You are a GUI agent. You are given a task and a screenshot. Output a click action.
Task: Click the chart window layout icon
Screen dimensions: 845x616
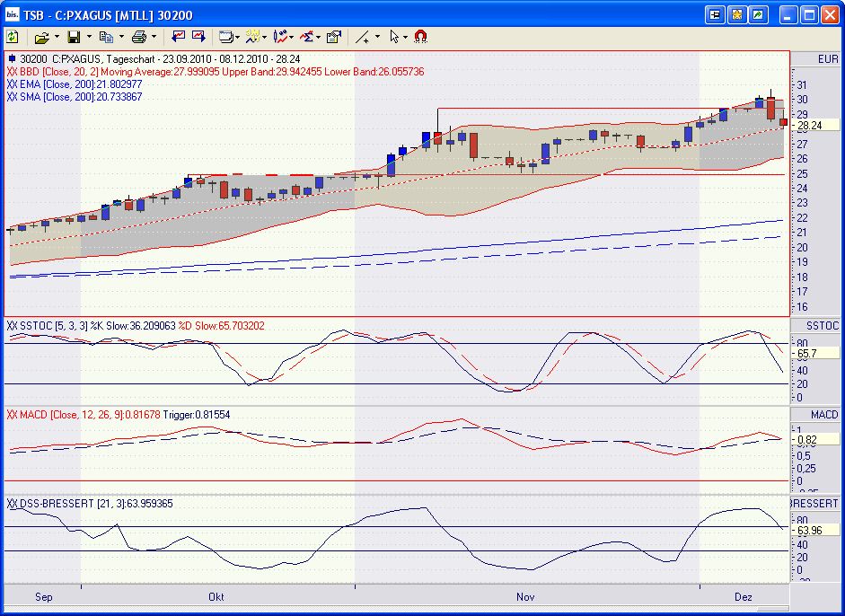pos(226,37)
